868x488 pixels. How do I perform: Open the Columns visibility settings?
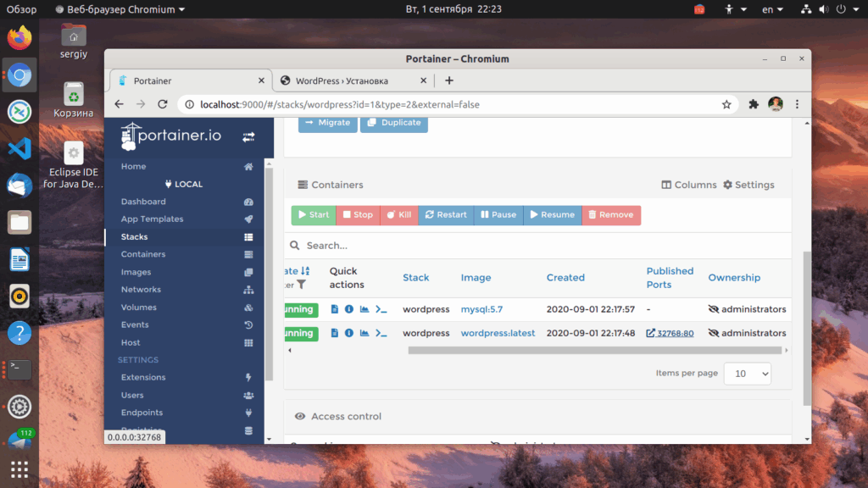pos(688,185)
